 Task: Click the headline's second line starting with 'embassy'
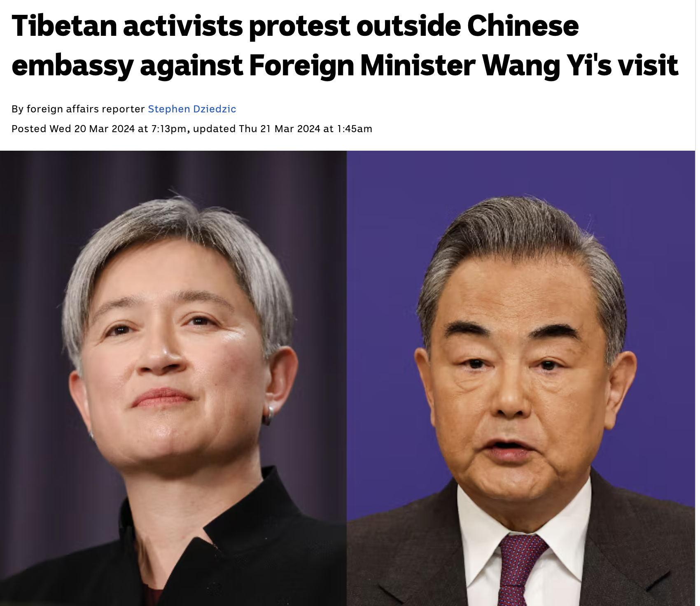[x=345, y=65]
